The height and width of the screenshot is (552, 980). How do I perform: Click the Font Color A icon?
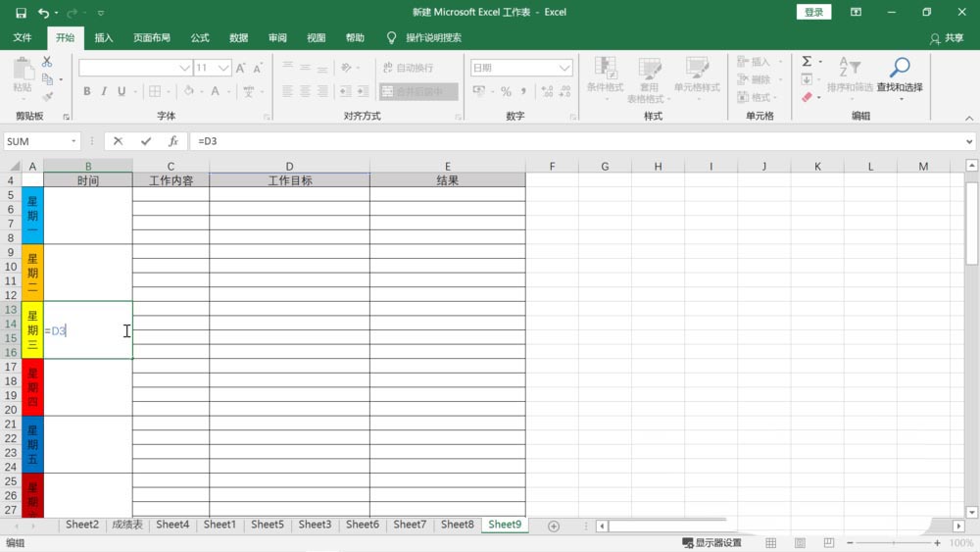(x=215, y=91)
